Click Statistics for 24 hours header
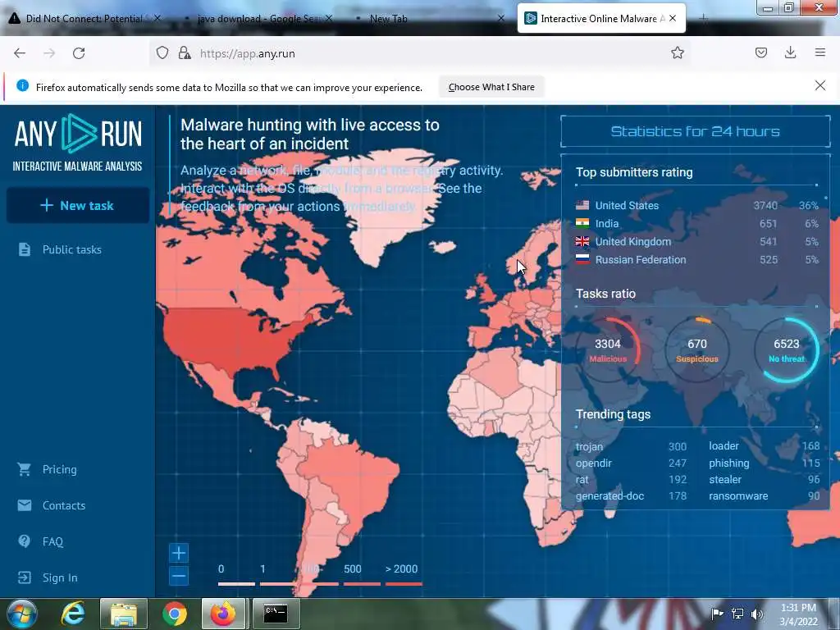This screenshot has height=630, width=840. pyautogui.click(x=695, y=131)
